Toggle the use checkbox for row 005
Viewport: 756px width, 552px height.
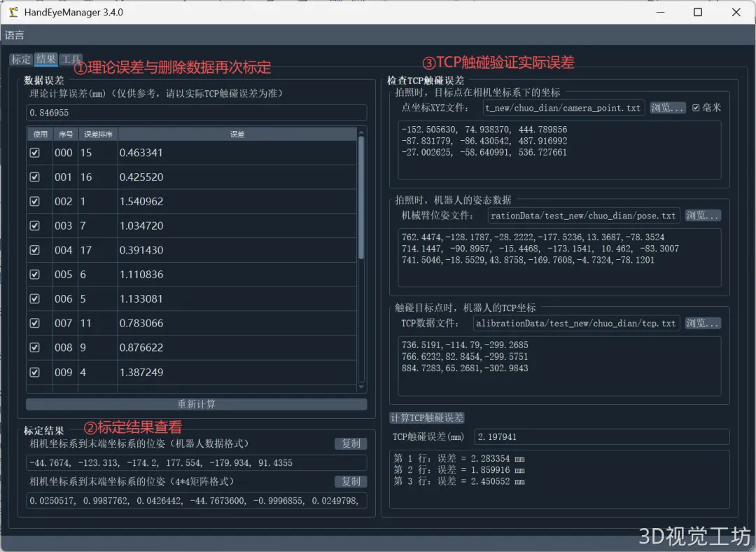[x=35, y=274]
